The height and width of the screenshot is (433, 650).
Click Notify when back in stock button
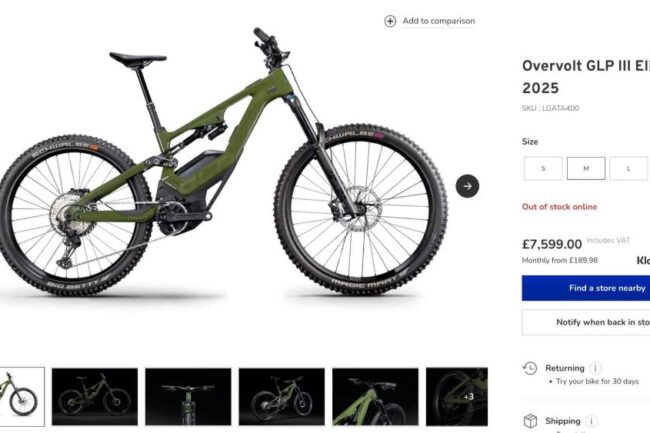pos(586,322)
